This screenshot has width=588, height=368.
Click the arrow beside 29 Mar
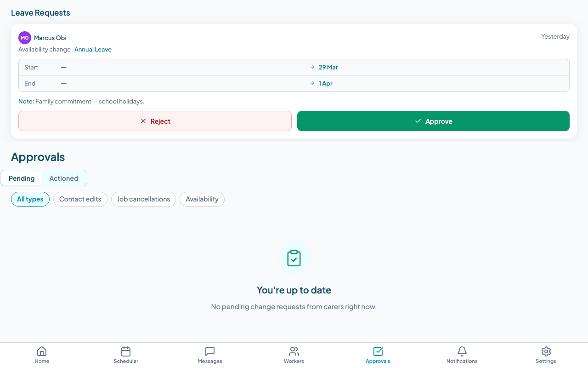312,67
